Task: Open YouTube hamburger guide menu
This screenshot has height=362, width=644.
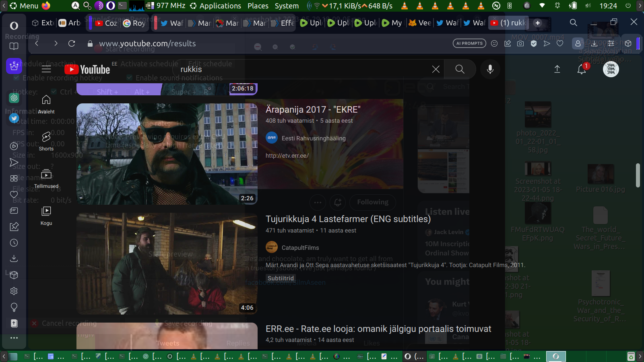Action: tap(46, 69)
